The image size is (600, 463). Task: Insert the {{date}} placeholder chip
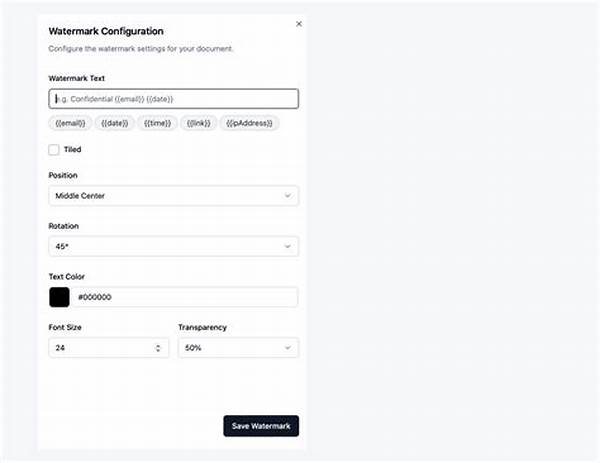click(x=113, y=123)
